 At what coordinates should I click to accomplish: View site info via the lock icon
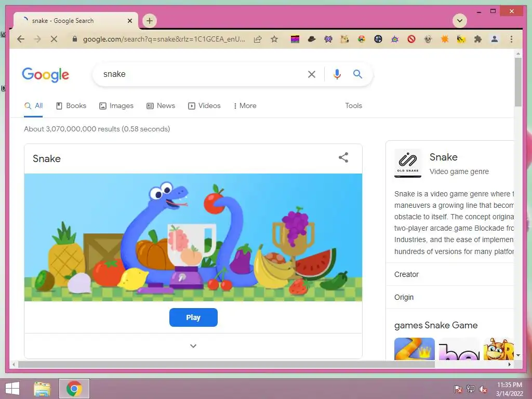(x=75, y=39)
